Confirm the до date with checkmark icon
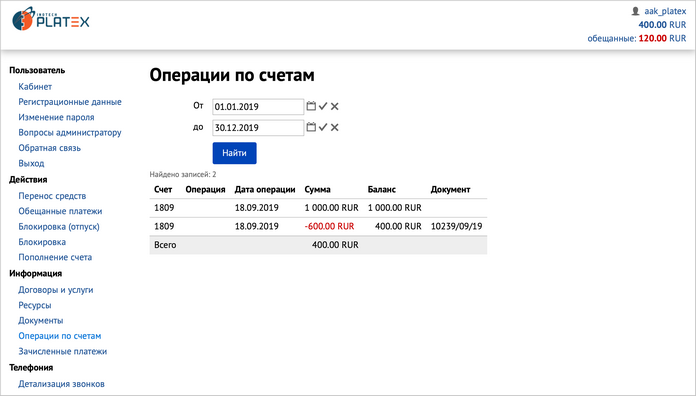 pyautogui.click(x=323, y=127)
